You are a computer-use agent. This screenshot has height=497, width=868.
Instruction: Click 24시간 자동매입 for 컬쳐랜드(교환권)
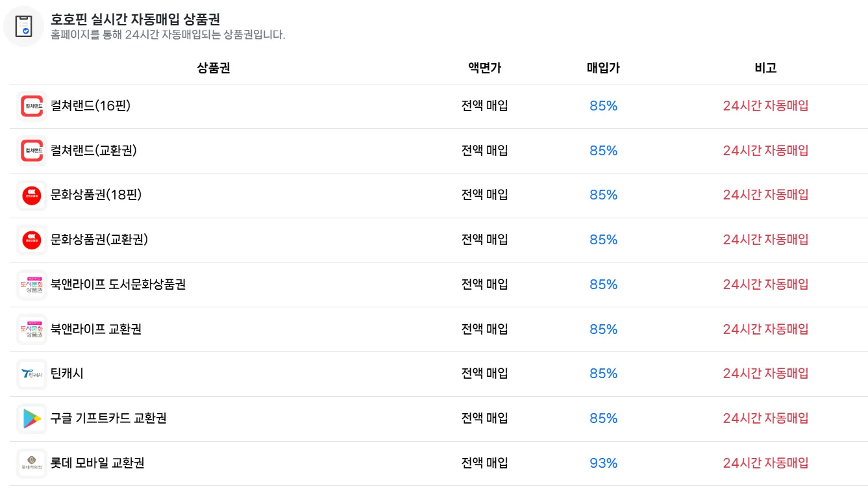765,151
